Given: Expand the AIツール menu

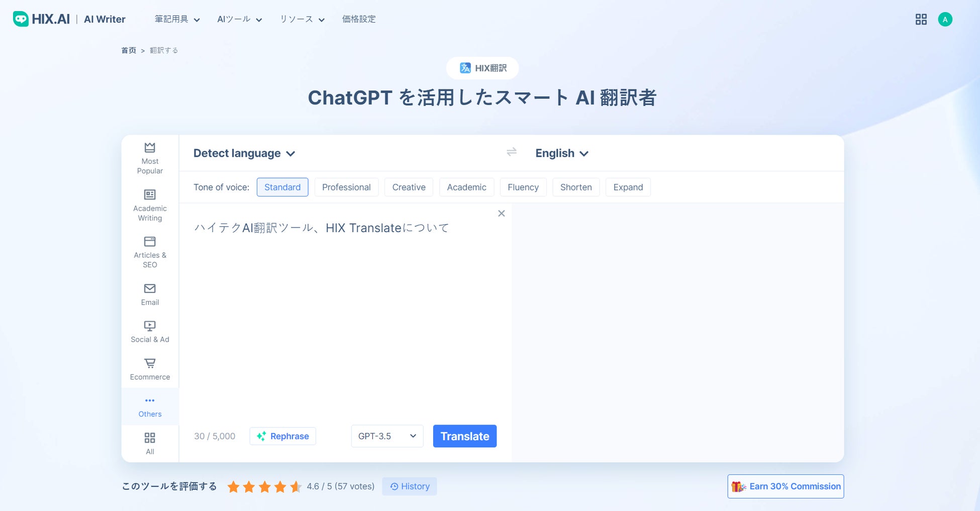Looking at the screenshot, I should click(x=240, y=19).
